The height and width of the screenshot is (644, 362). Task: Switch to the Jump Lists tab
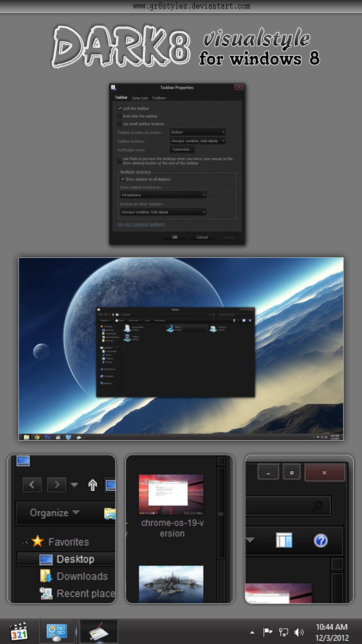[x=140, y=98]
